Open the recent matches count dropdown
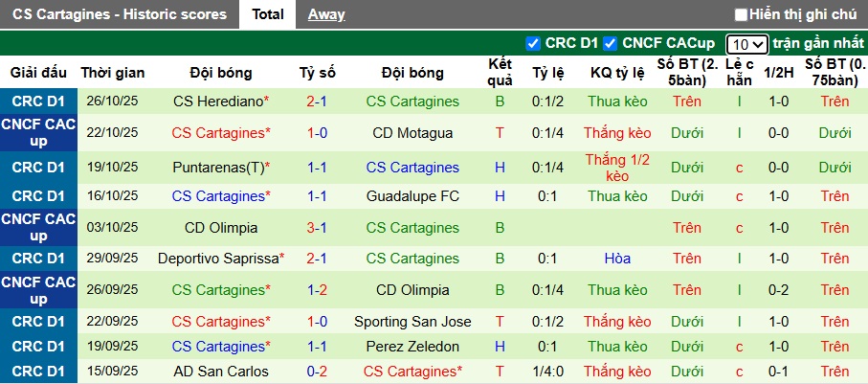 [746, 44]
